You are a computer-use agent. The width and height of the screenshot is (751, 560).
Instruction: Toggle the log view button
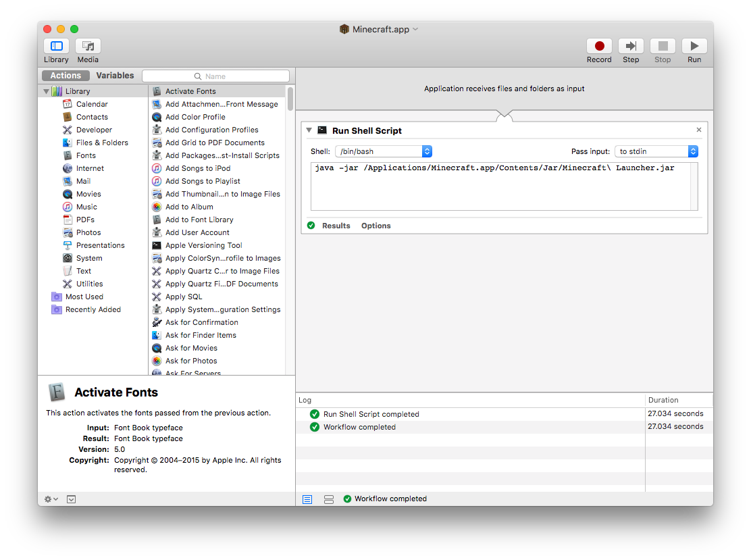pos(307,499)
